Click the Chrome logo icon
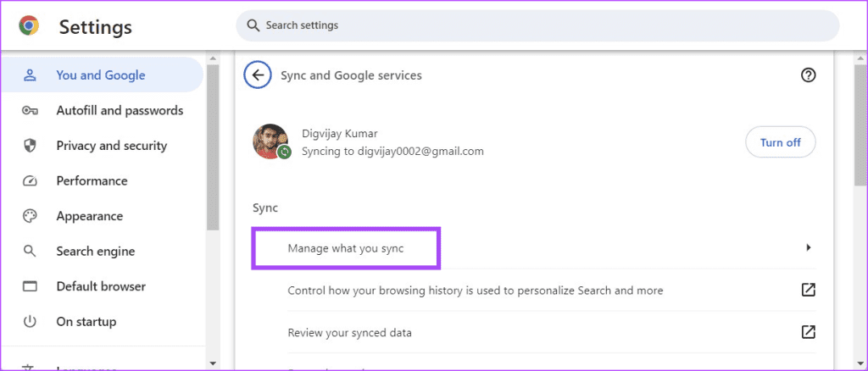This screenshot has width=868, height=371. [29, 26]
